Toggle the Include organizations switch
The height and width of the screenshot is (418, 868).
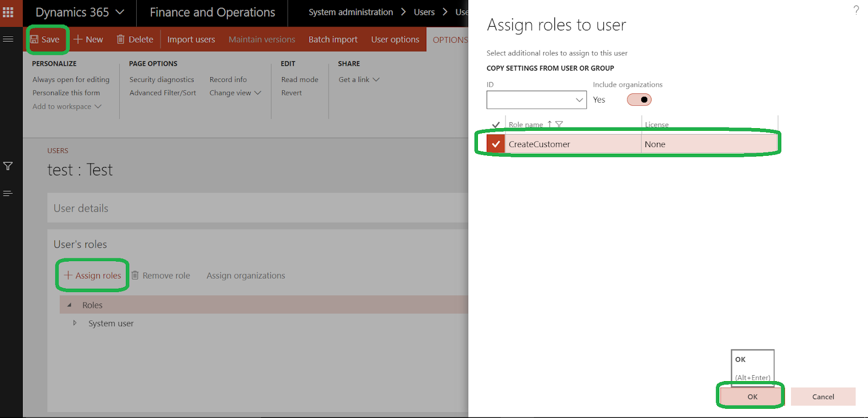[639, 100]
